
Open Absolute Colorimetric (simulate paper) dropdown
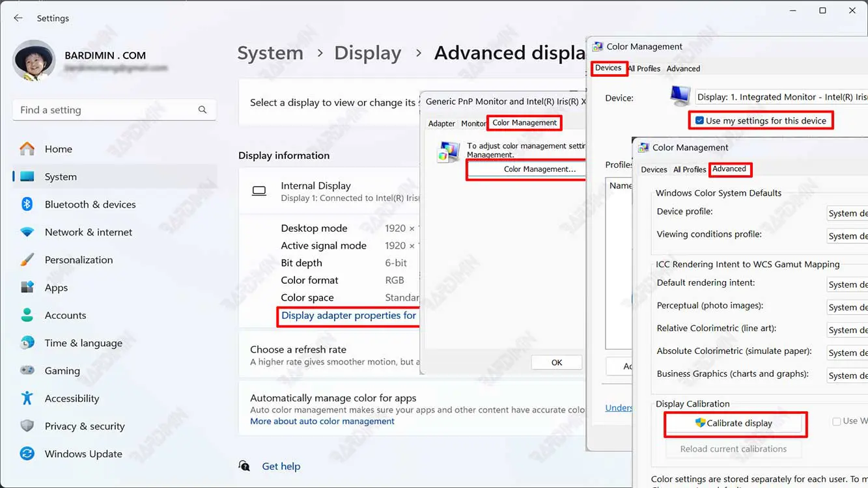click(847, 353)
